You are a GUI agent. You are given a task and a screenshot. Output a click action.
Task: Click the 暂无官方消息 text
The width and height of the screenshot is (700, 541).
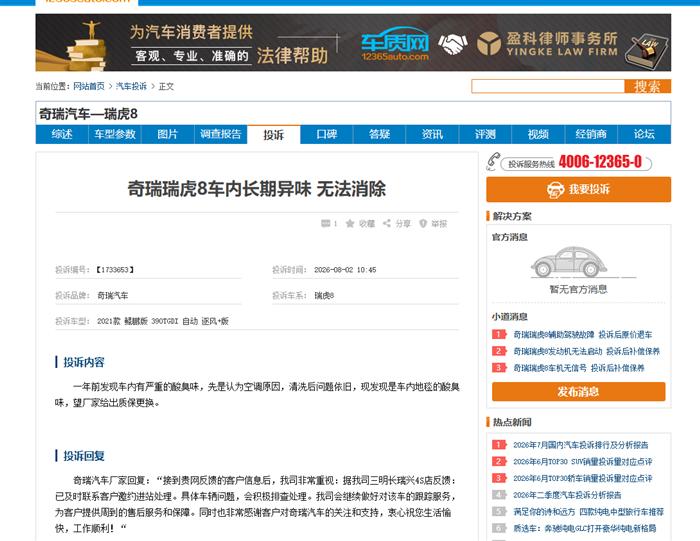(x=578, y=289)
